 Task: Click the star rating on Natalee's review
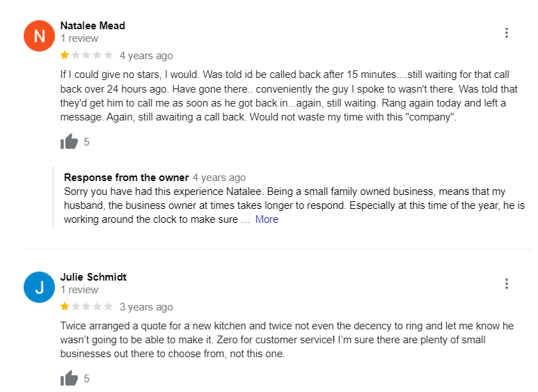[86, 56]
